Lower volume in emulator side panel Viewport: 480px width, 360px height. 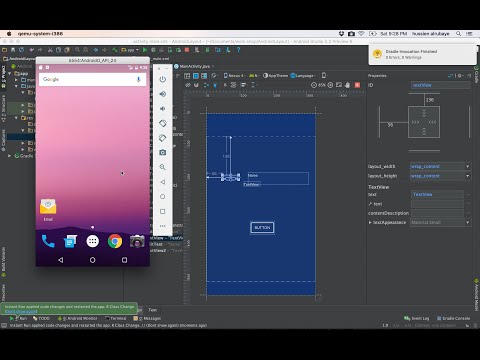coord(163,109)
